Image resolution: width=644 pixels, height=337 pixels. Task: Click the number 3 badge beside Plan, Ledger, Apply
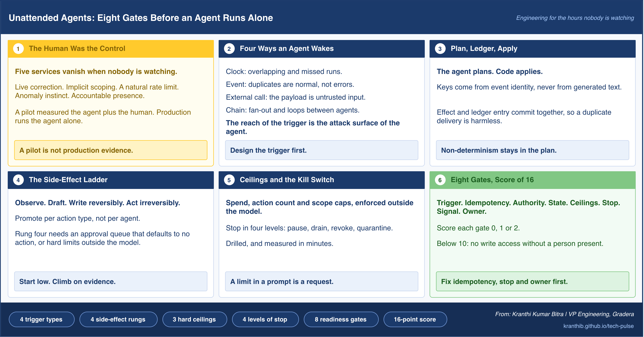(x=440, y=49)
